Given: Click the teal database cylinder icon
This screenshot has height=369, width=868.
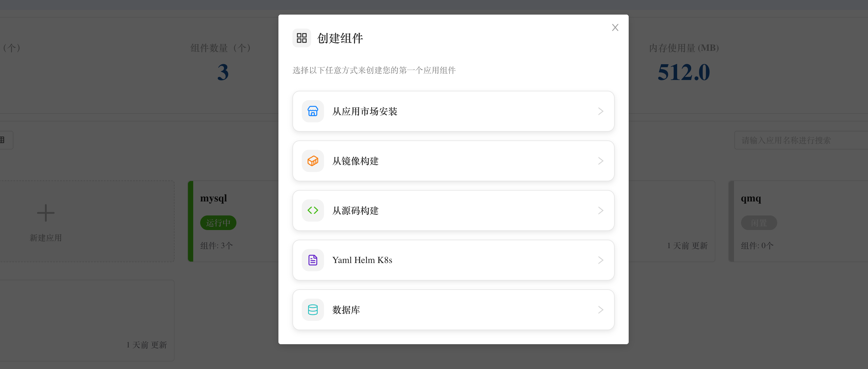Looking at the screenshot, I should (313, 310).
